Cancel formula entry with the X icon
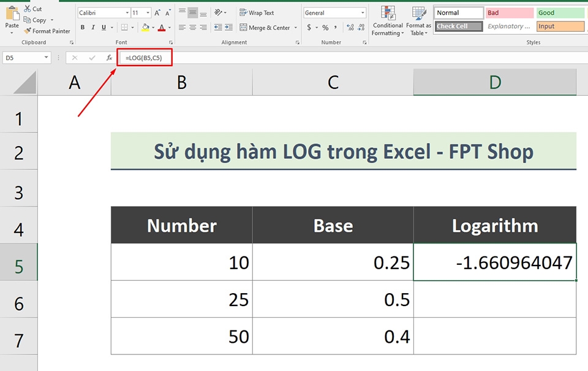This screenshot has height=371, width=588. point(75,58)
